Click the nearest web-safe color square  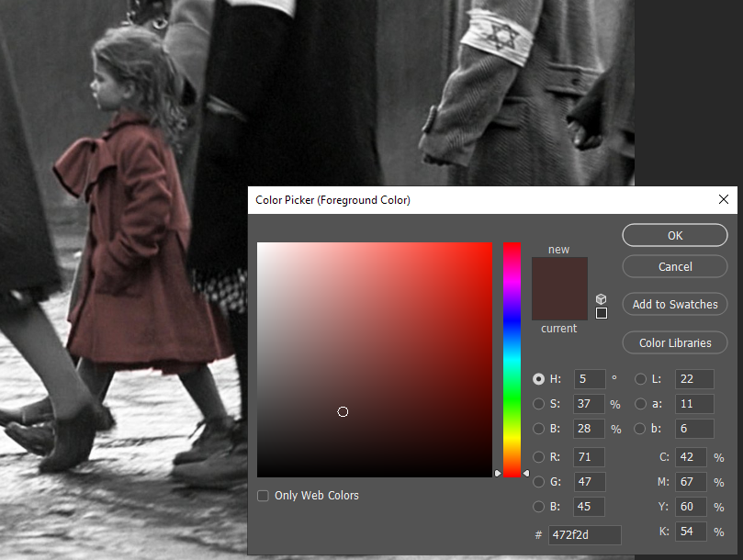point(602,313)
